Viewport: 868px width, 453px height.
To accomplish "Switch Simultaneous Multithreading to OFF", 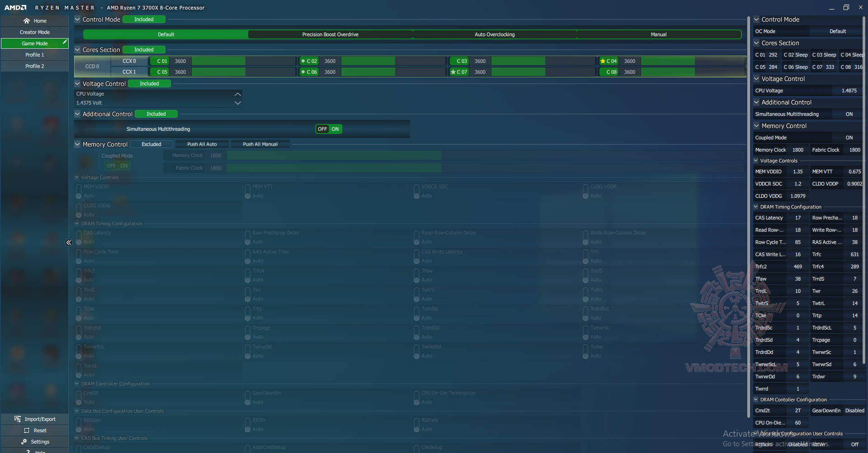I will click(x=322, y=129).
